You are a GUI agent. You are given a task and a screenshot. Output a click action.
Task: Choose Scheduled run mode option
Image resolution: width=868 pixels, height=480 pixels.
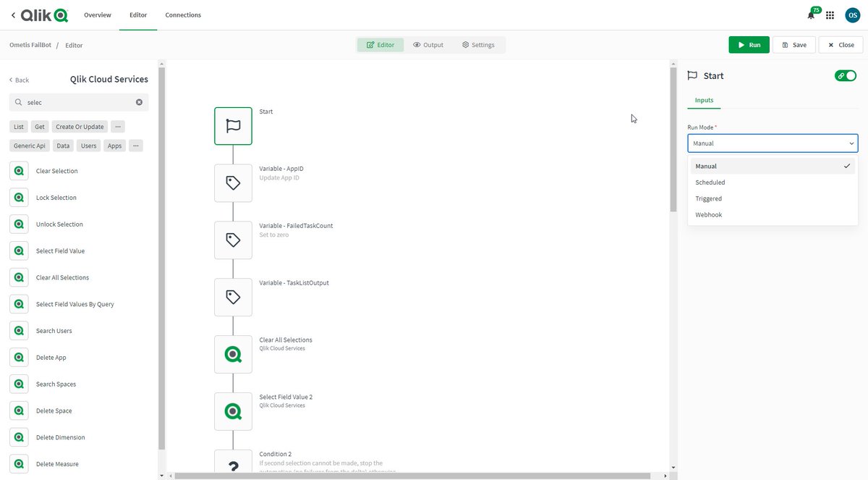(x=773, y=182)
